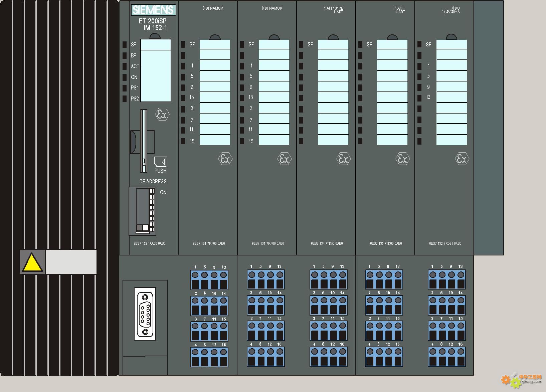Click the channel 9 LED on the 4 DO module

click(419, 87)
